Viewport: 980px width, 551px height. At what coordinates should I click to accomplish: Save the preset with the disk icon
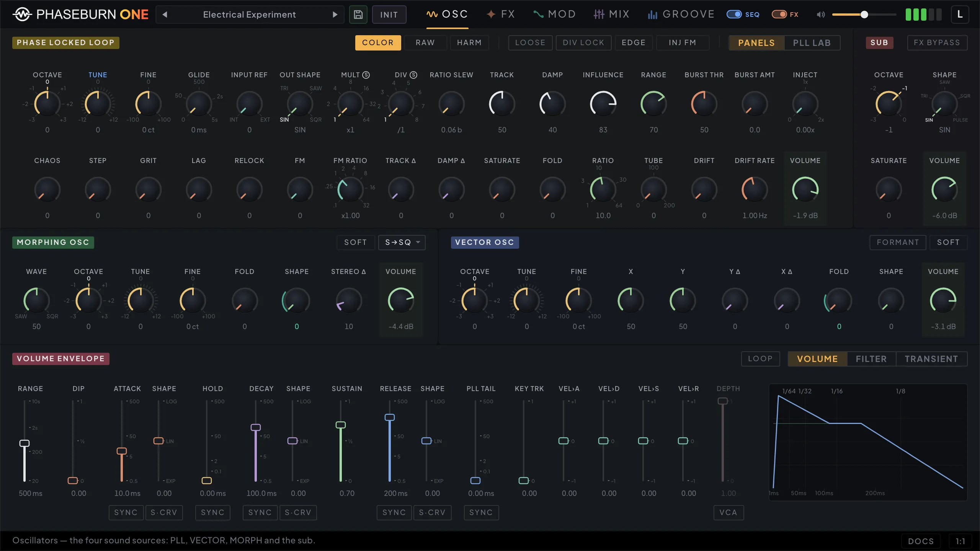(358, 15)
